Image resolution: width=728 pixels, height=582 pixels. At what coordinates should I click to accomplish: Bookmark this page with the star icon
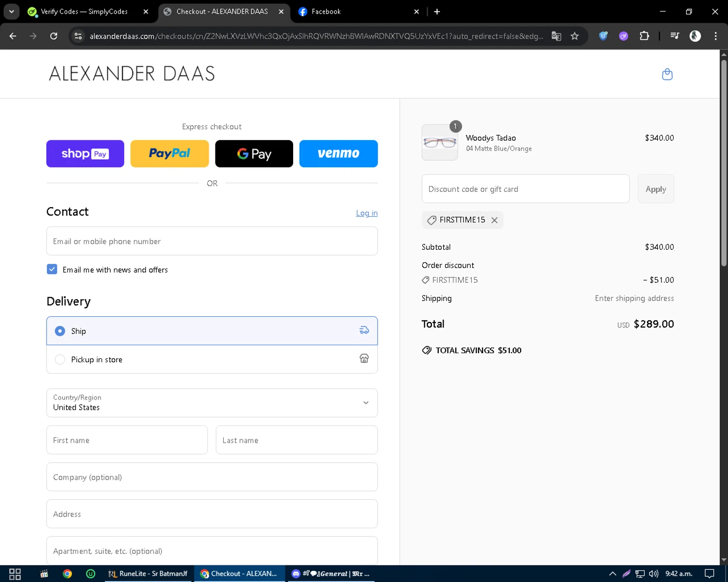pos(575,36)
